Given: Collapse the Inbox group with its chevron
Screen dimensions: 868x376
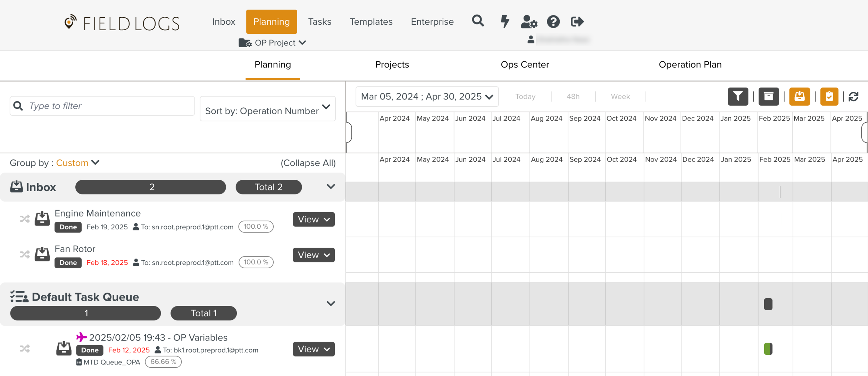Looking at the screenshot, I should coord(330,187).
